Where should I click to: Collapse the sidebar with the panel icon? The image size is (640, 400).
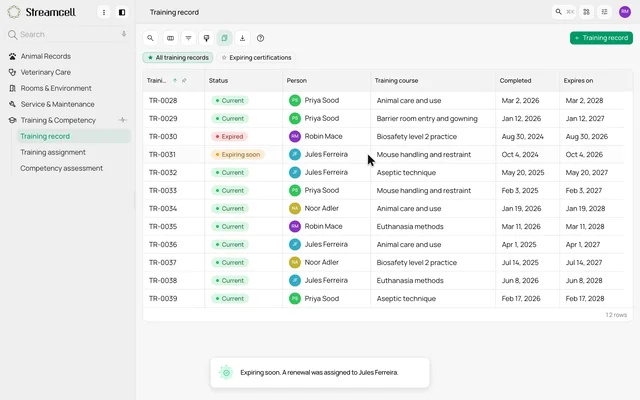pyautogui.click(x=122, y=12)
